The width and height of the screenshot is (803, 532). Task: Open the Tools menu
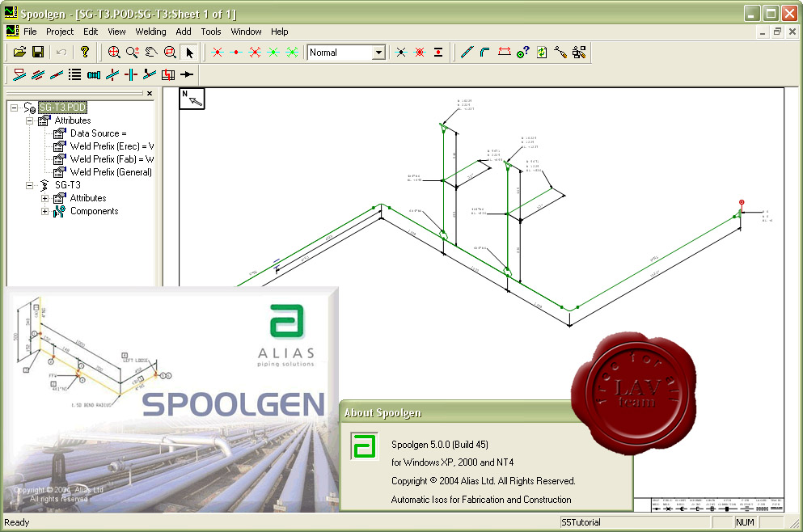[x=211, y=32]
